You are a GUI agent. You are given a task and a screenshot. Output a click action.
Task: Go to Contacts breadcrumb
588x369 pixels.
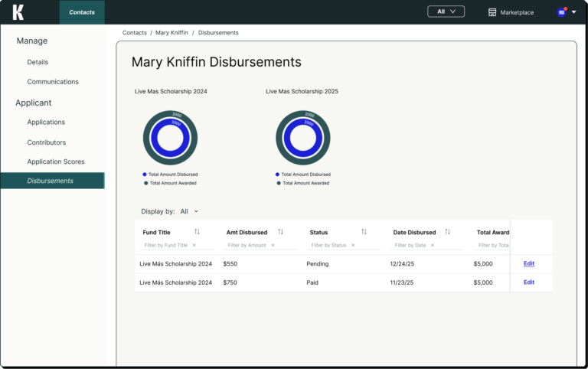click(x=135, y=33)
